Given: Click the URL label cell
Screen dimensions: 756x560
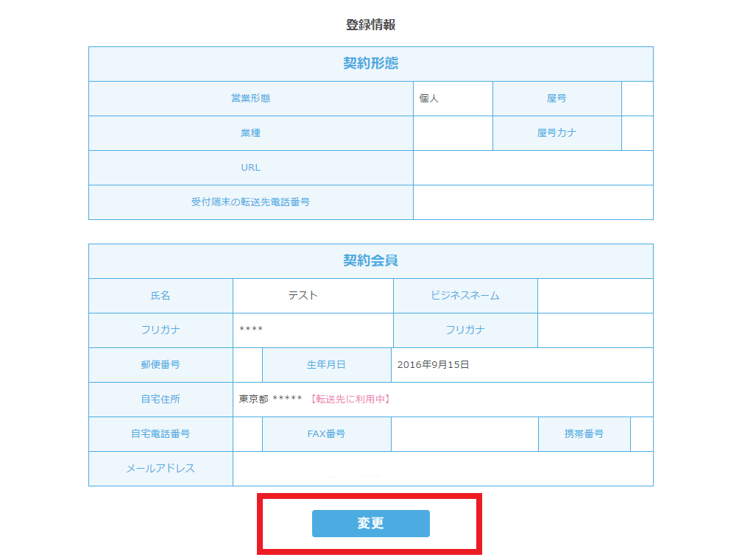Looking at the screenshot, I should pos(250,168).
